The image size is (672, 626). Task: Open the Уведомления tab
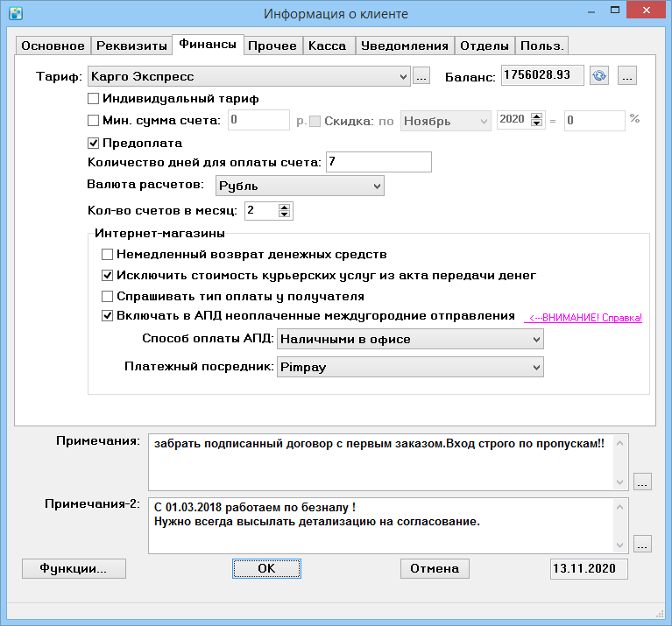405,46
